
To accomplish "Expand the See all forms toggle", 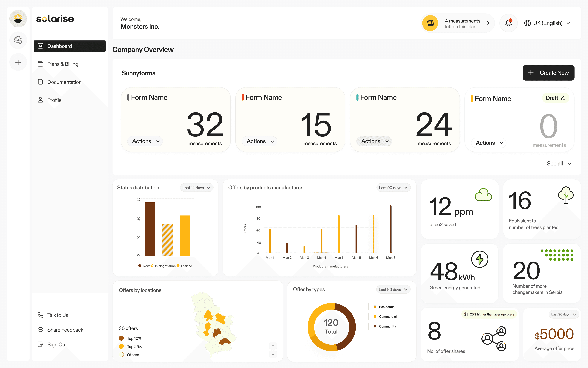I will (559, 164).
